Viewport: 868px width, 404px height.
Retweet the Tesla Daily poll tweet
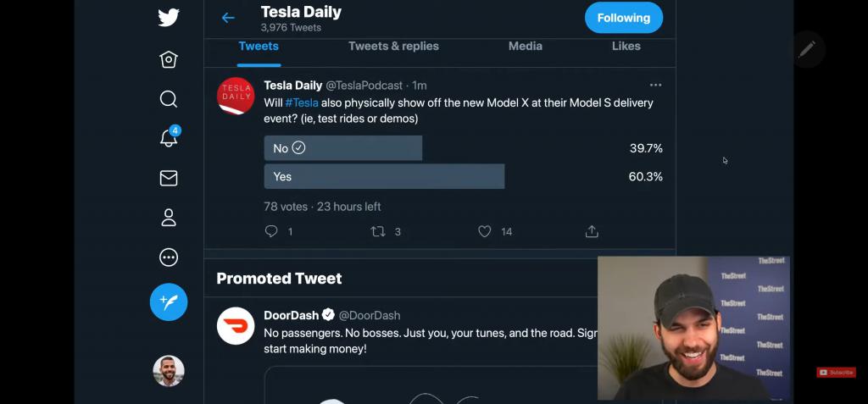click(x=378, y=231)
